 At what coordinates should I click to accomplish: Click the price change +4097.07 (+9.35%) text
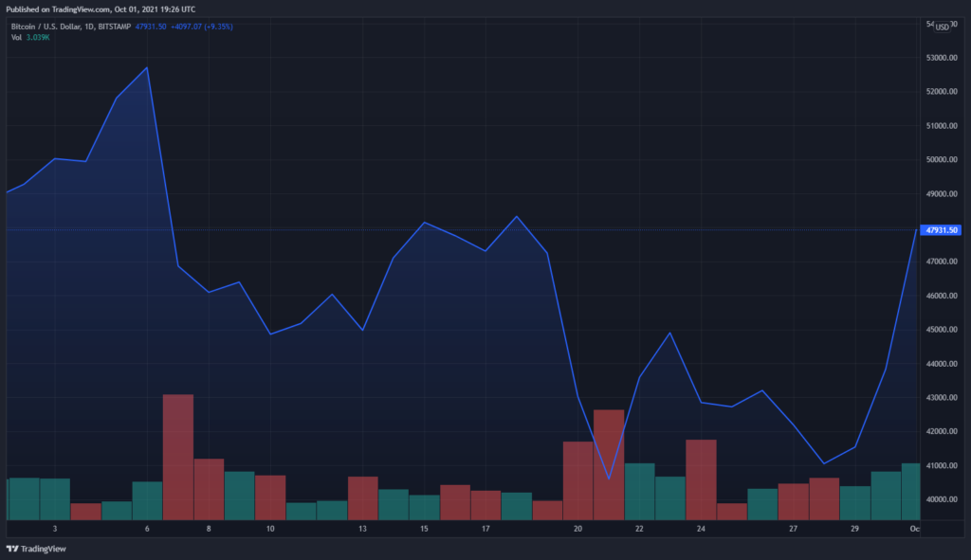tap(202, 27)
